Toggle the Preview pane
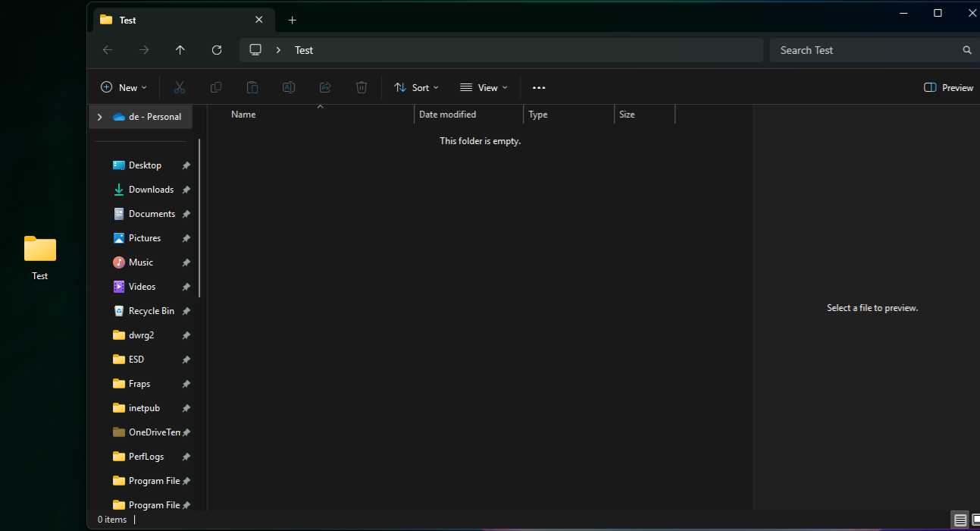The image size is (980, 531). coord(947,87)
